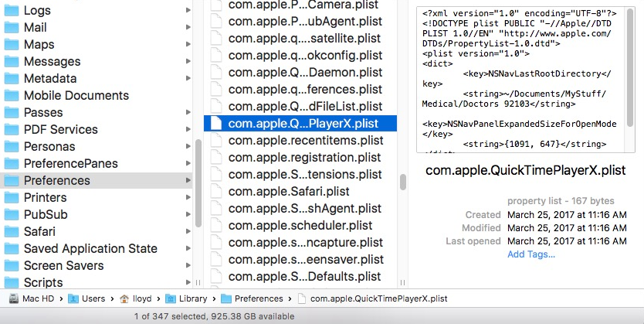The width and height of the screenshot is (644, 324).
Task: Click the folder column resize handle
Action: [x=198, y=282]
